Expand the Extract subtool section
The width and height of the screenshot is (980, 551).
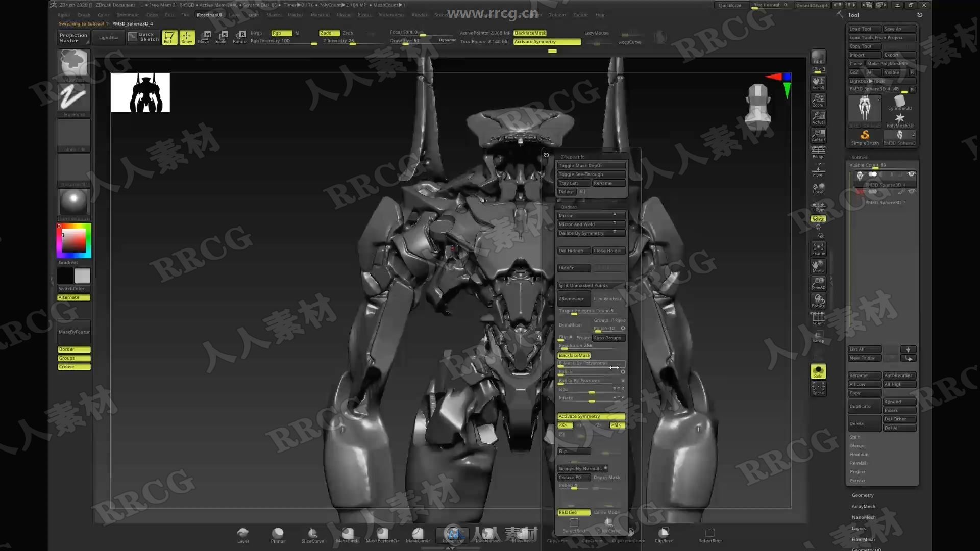click(x=857, y=481)
